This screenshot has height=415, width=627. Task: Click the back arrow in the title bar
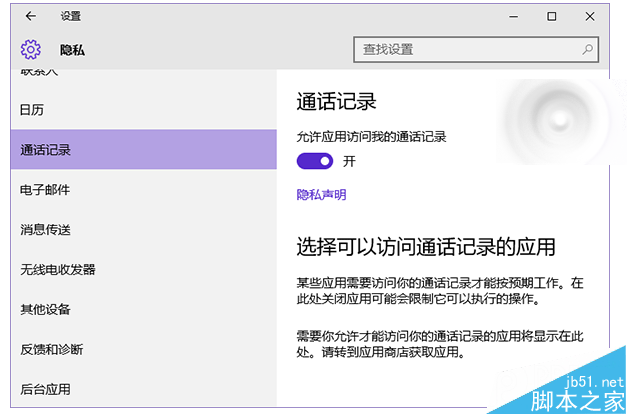pos(30,16)
